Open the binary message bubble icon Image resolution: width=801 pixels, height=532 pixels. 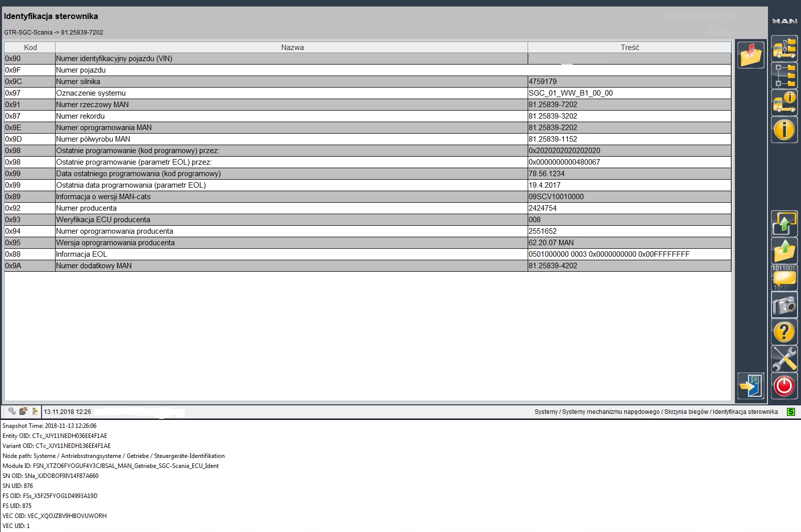[x=784, y=278]
